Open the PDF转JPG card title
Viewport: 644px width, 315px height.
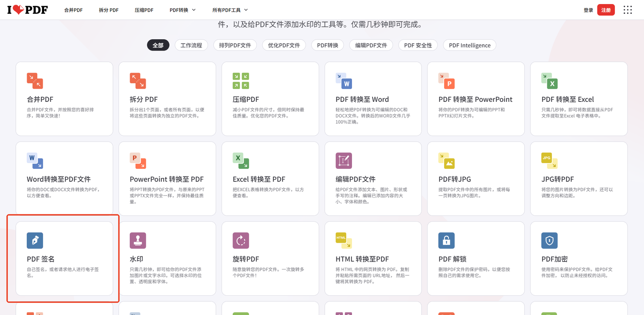click(x=455, y=179)
